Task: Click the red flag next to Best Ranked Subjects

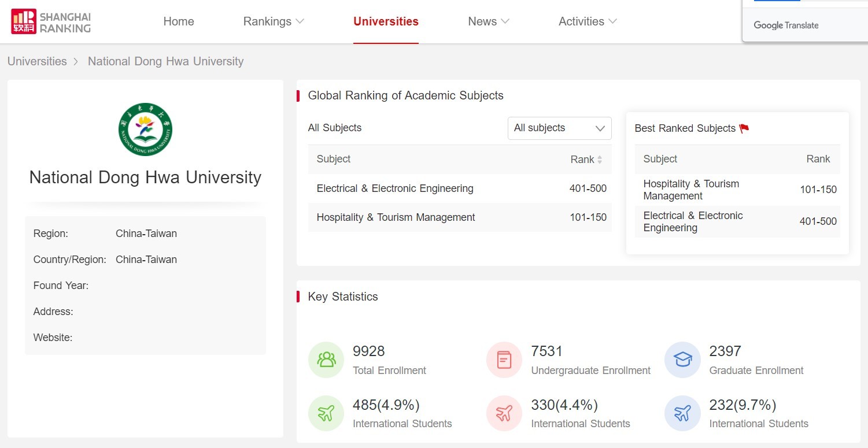Action: [744, 128]
